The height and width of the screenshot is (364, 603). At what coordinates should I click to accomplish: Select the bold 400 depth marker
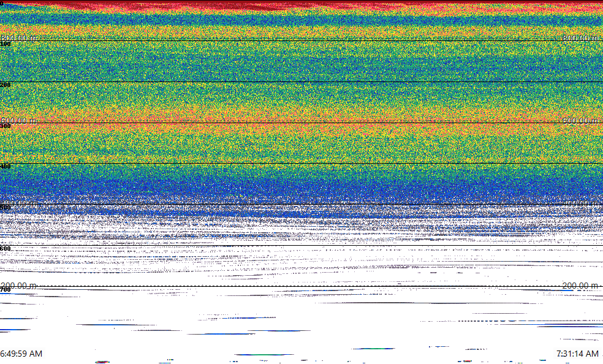(6, 167)
